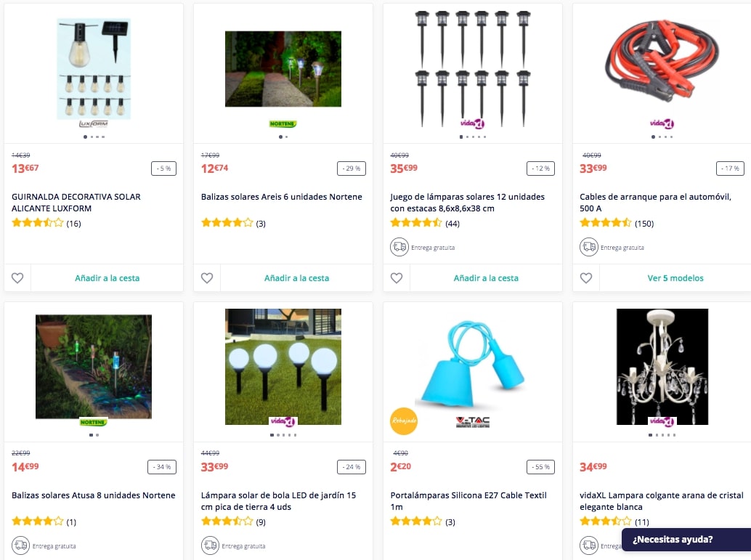Click free delivery truck icon on solar lamps set
The height and width of the screenshot is (560, 751).
point(399,247)
